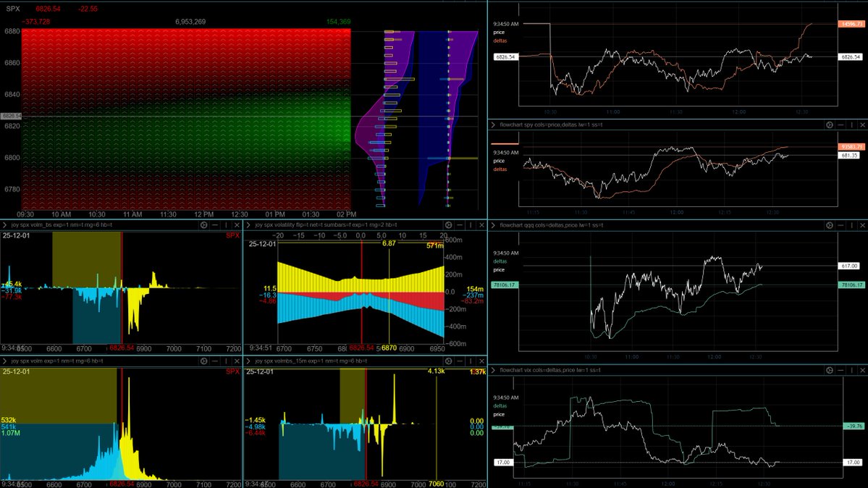
Task: Click the 'joy spx volmbs_15m' command field
Action: point(311,361)
